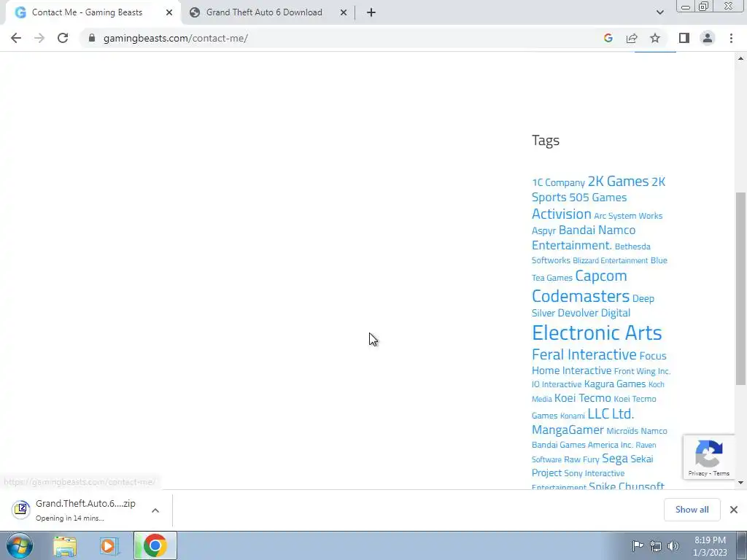Click the forward navigation arrow

click(39, 38)
